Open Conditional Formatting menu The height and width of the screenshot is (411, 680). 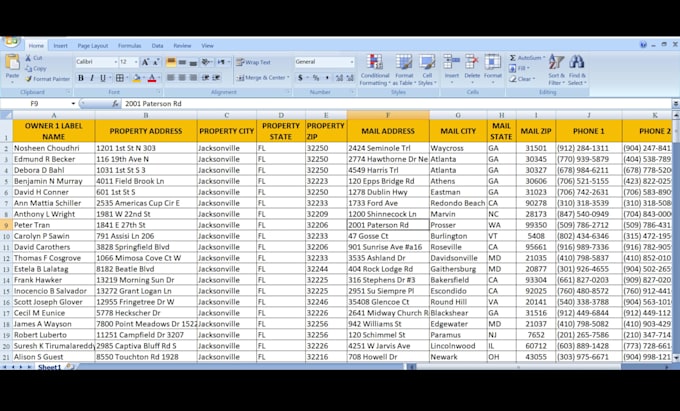[375, 70]
